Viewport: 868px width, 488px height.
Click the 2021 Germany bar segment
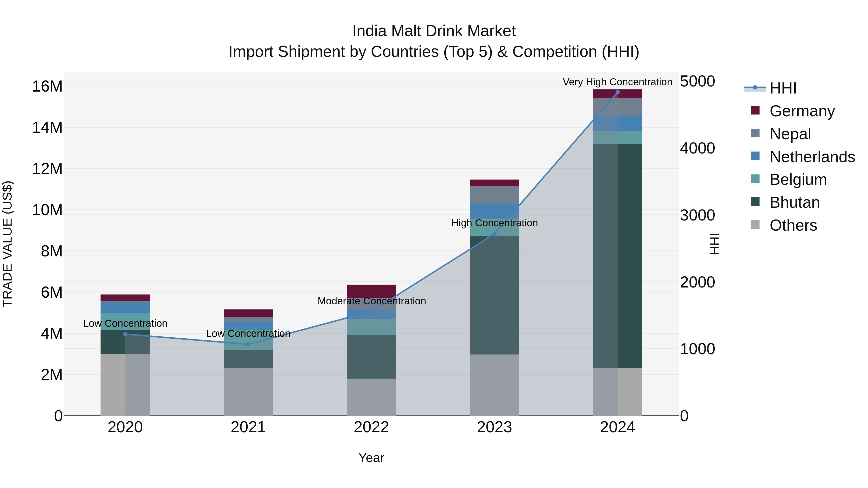click(x=248, y=313)
